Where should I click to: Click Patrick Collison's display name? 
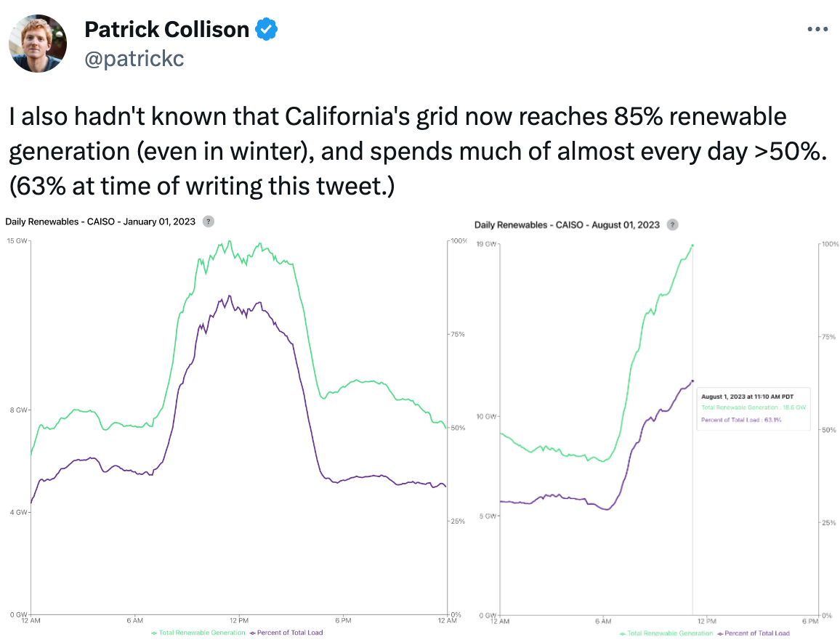[167, 29]
